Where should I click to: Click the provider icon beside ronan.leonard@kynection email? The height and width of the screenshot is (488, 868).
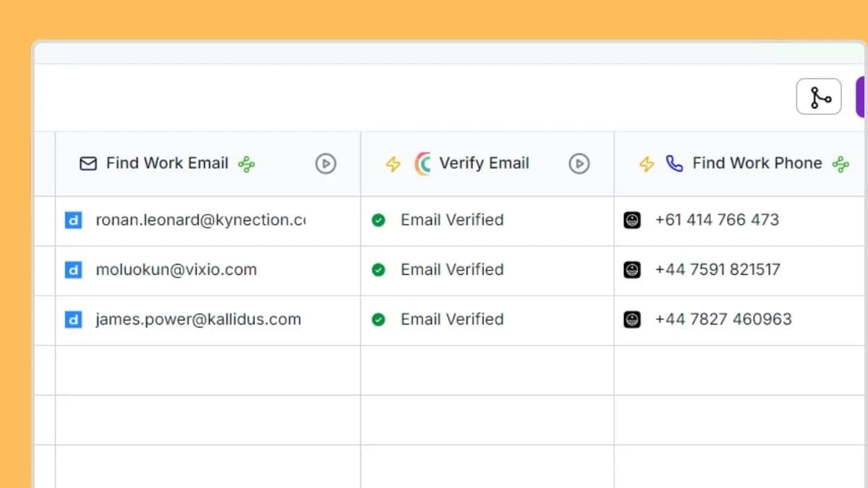pos(73,220)
